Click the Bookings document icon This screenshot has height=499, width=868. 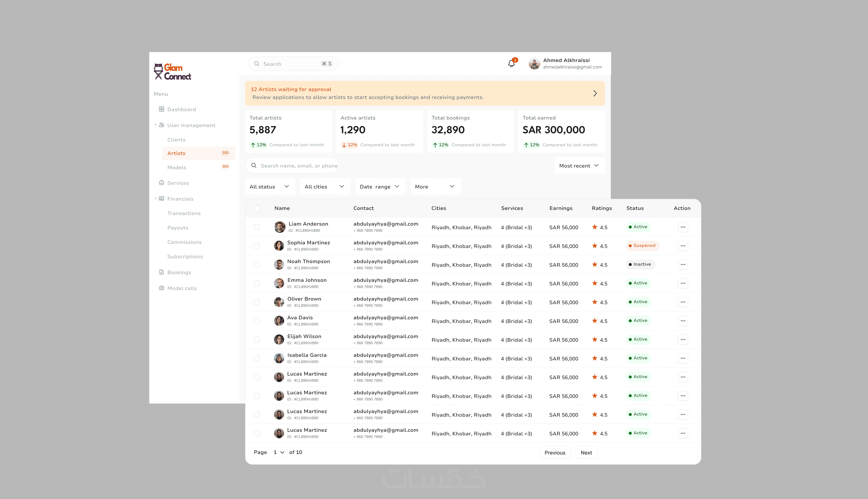(161, 272)
